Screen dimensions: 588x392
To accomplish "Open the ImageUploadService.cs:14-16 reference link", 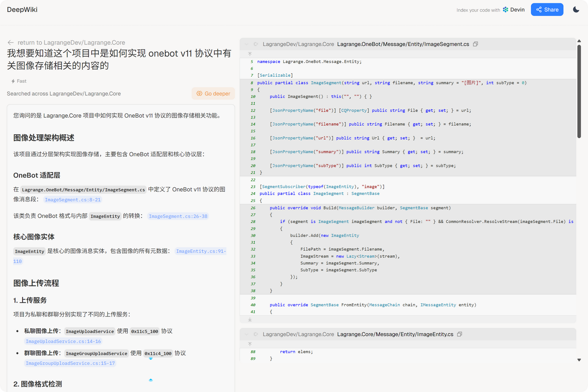I will 63,341.
